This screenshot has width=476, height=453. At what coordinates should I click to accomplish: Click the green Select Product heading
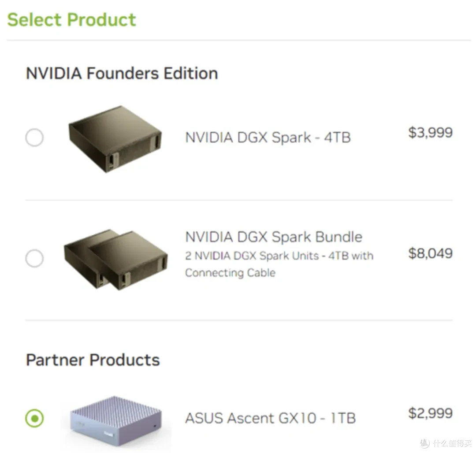click(72, 20)
